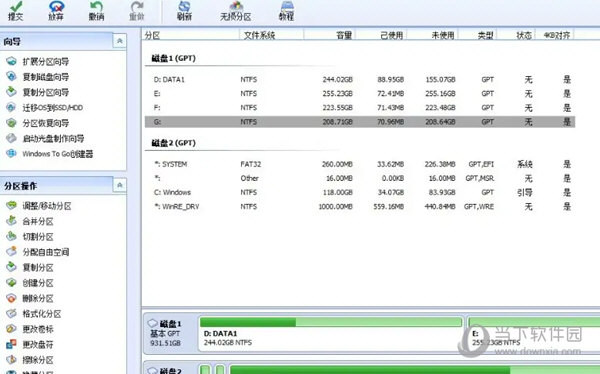
Task: Open 迁移OS到SSD/HDD wizard
Action: 52,108
